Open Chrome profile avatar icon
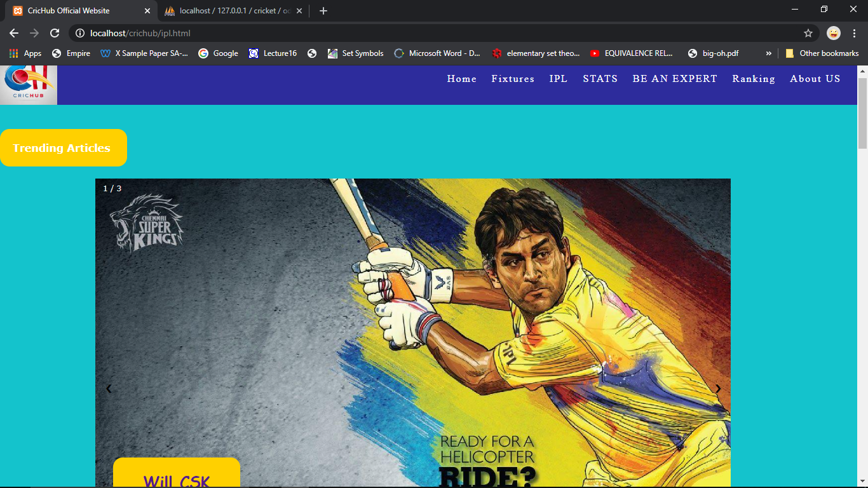The width and height of the screenshot is (868, 488). coord(834,33)
